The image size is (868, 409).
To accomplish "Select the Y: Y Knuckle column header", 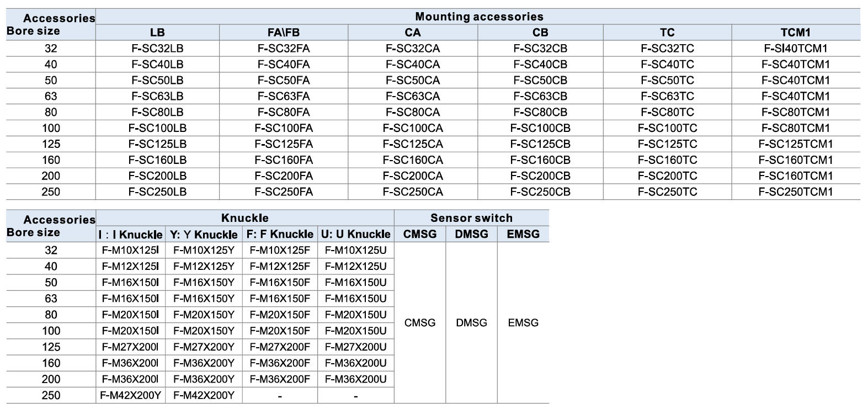I will click(204, 234).
